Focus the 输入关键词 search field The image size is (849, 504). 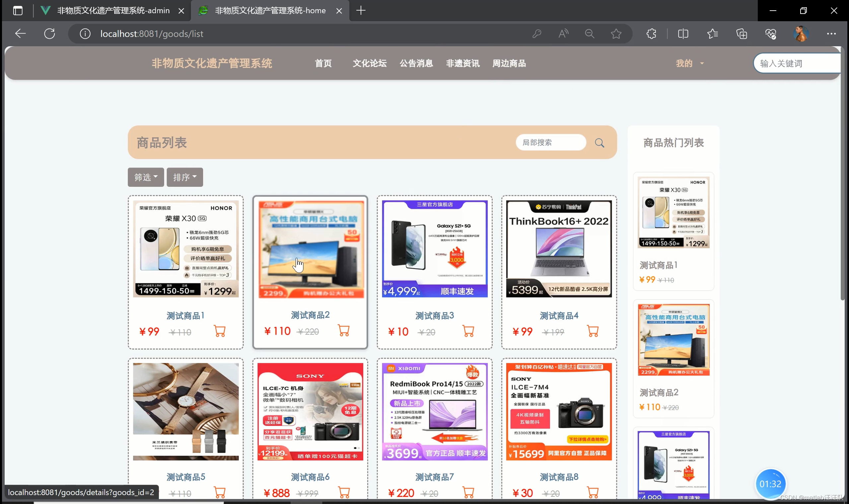click(797, 63)
